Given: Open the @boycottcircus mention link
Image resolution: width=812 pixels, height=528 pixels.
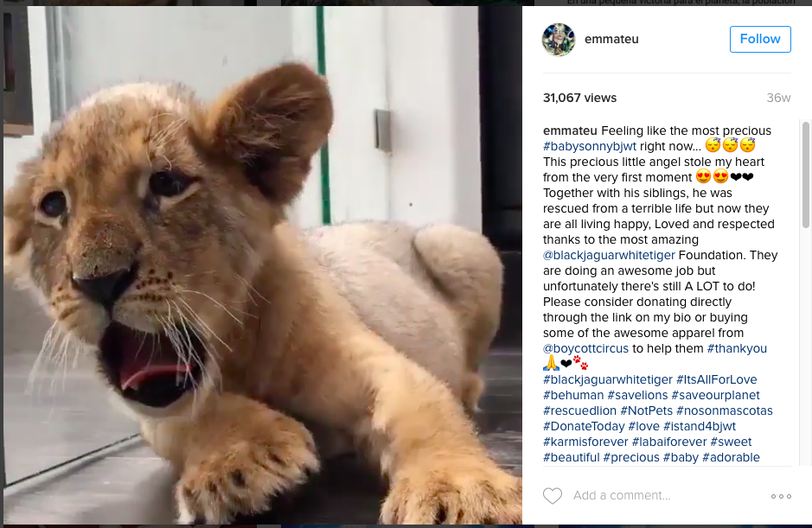Looking at the screenshot, I should [585, 348].
